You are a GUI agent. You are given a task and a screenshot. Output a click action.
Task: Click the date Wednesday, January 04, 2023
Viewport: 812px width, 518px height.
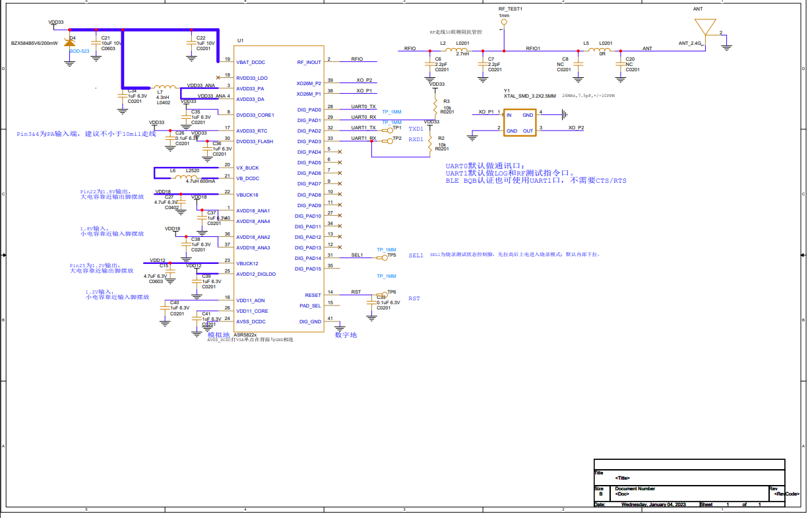[654, 504]
